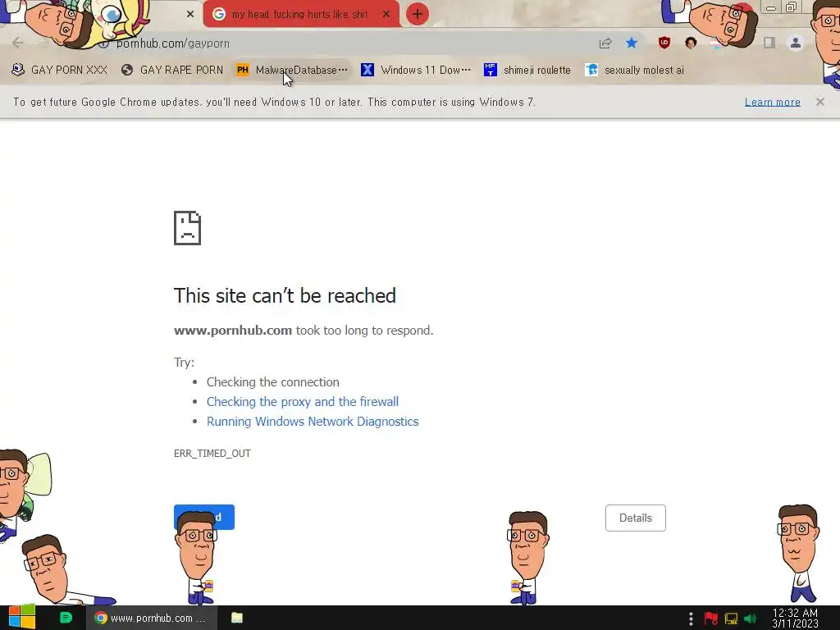This screenshot has height=630, width=840.
Task: Click the taskbar clock showing 12:32 AM
Action: click(795, 619)
